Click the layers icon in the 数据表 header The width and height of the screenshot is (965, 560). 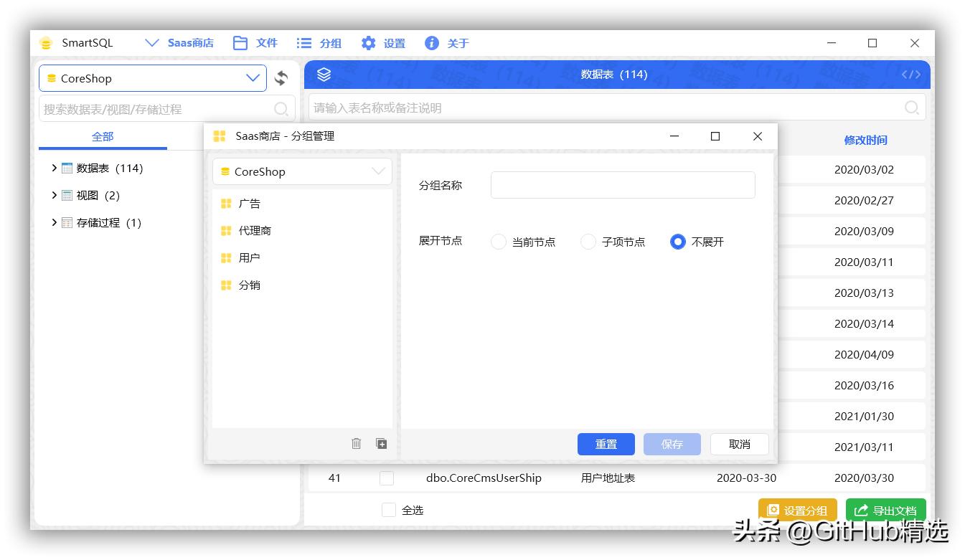coord(324,74)
